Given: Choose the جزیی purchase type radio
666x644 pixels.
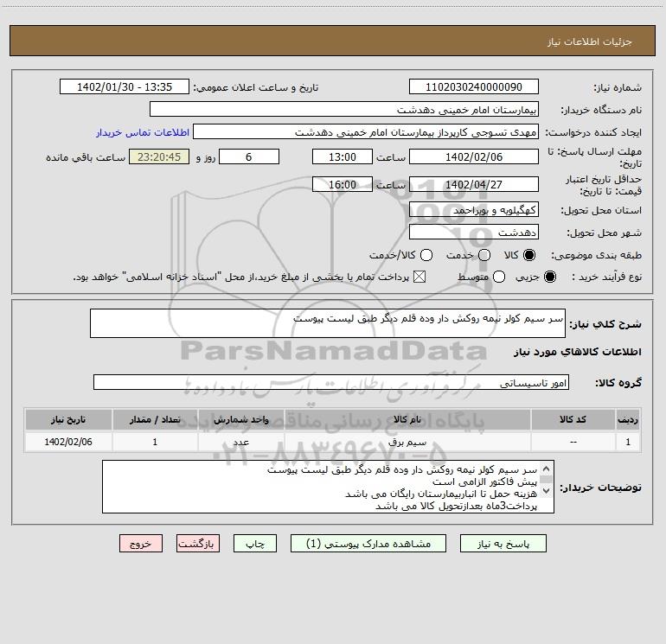Looking at the screenshot, I should 550,277.
